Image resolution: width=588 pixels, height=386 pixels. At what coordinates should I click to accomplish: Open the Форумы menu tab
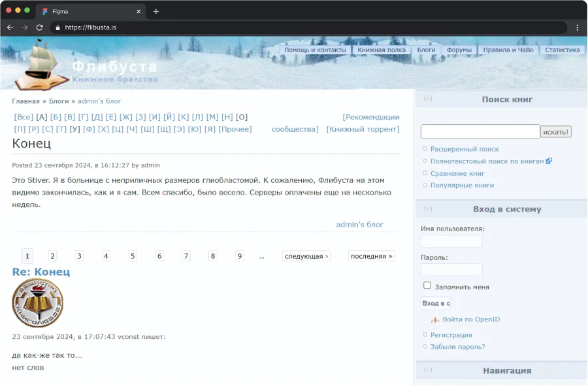click(x=459, y=50)
